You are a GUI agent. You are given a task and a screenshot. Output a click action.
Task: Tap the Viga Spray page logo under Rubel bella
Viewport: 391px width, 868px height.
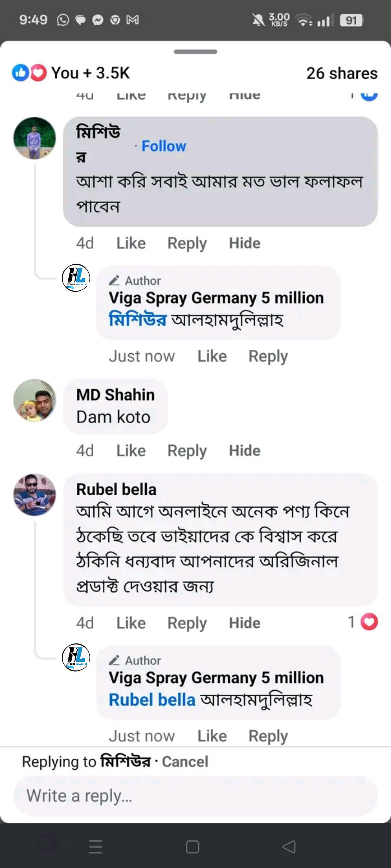coord(76,657)
